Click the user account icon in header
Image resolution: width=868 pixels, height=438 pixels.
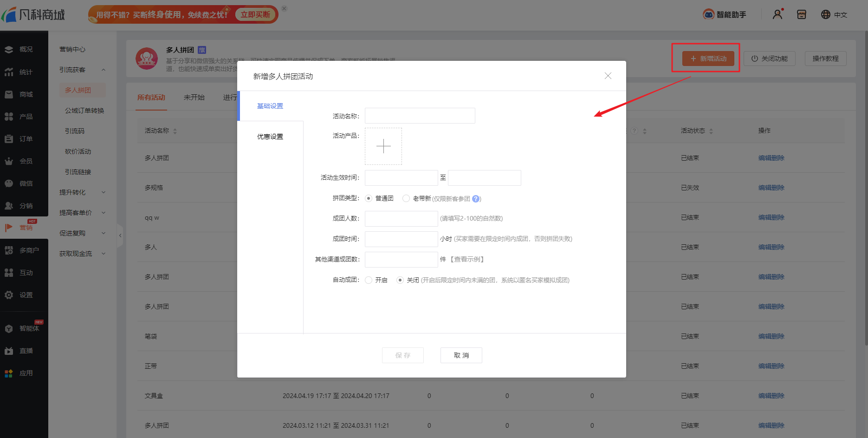tap(777, 14)
